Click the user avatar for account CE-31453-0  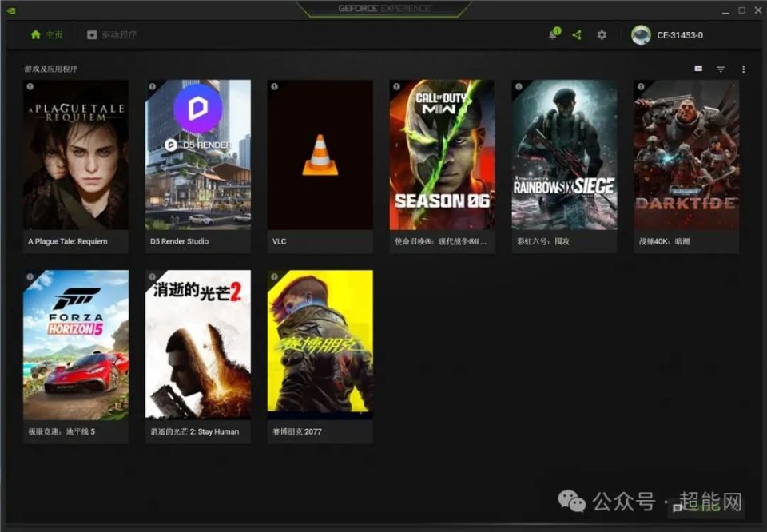coord(640,35)
